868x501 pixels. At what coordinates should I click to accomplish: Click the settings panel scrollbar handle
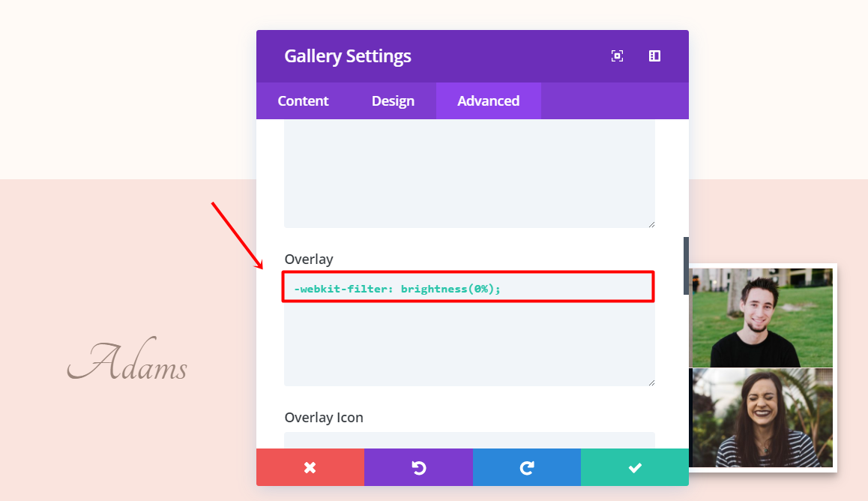685,265
